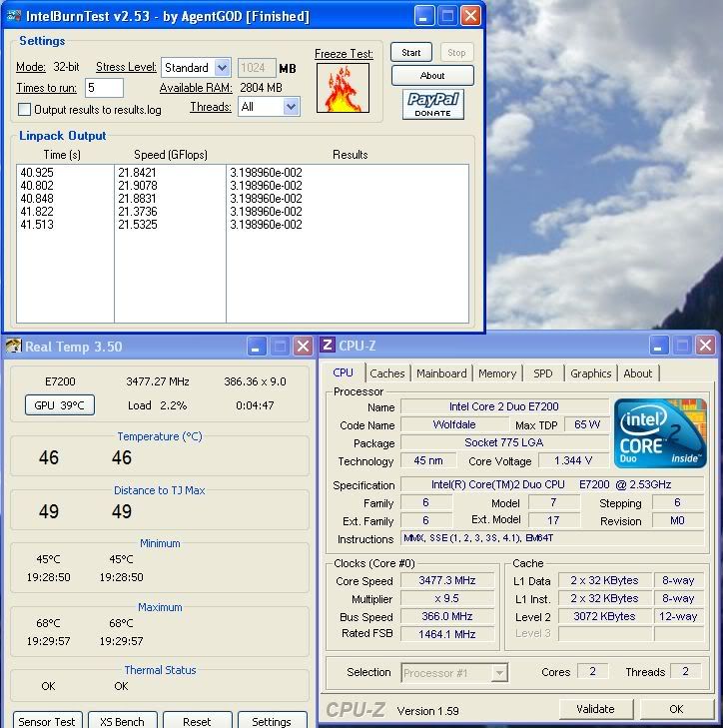Image resolution: width=723 pixels, height=728 pixels.
Task: Click the Specification E7200 @ 2.53GHz field
Action: click(x=552, y=484)
